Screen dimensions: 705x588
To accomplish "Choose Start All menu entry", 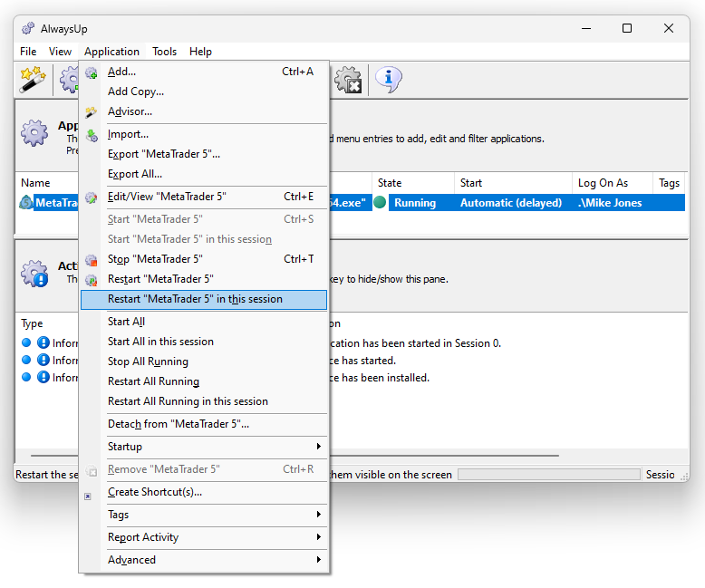I will 204,322.
